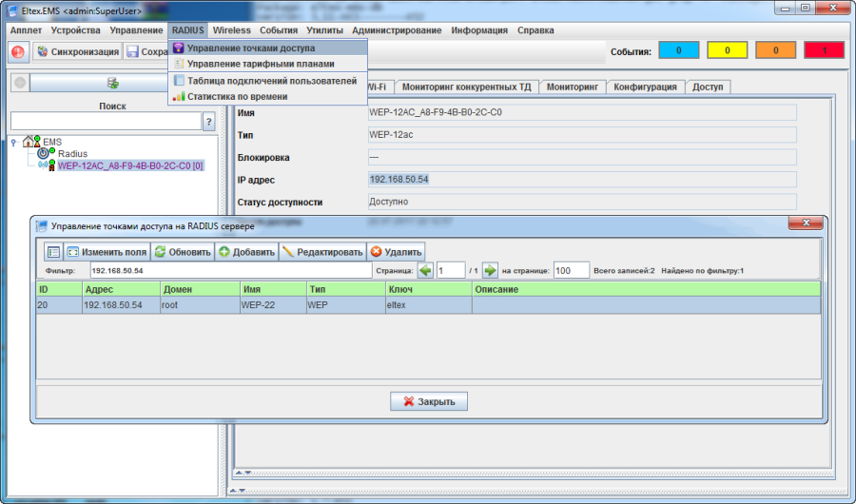Click the page number field showing 1
The image size is (856, 504).
tap(451, 270)
